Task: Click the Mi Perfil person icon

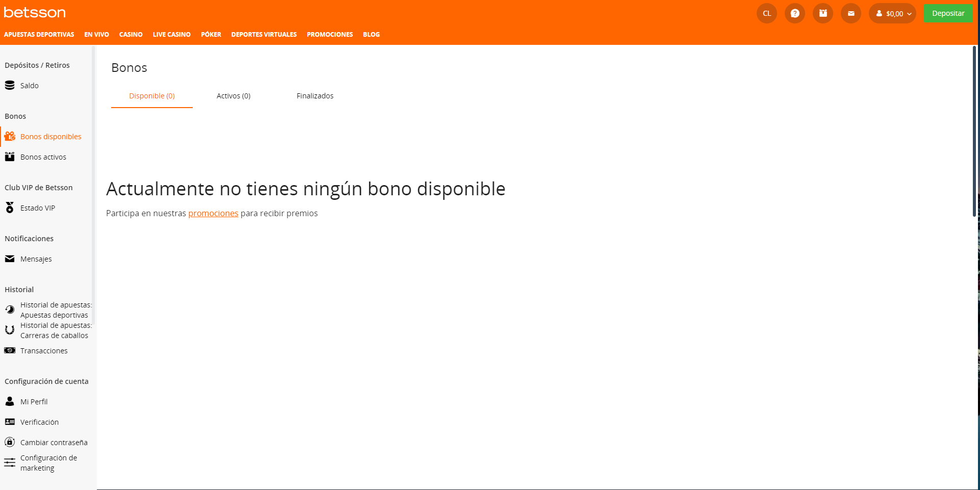Action: [x=10, y=401]
